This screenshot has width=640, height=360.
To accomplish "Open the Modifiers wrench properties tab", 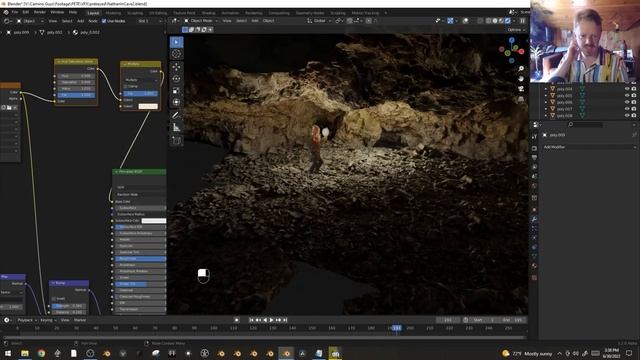I will click(x=534, y=219).
